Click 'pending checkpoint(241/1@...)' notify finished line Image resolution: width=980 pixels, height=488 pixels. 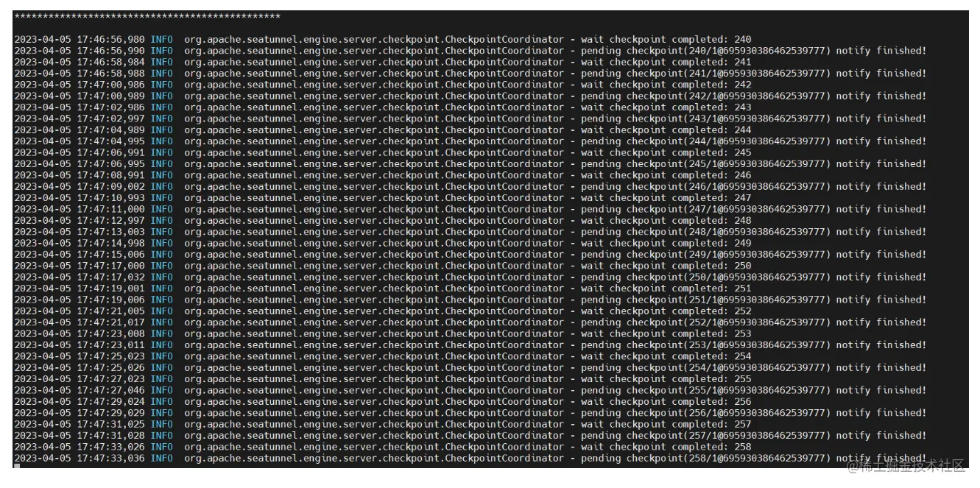(x=753, y=74)
